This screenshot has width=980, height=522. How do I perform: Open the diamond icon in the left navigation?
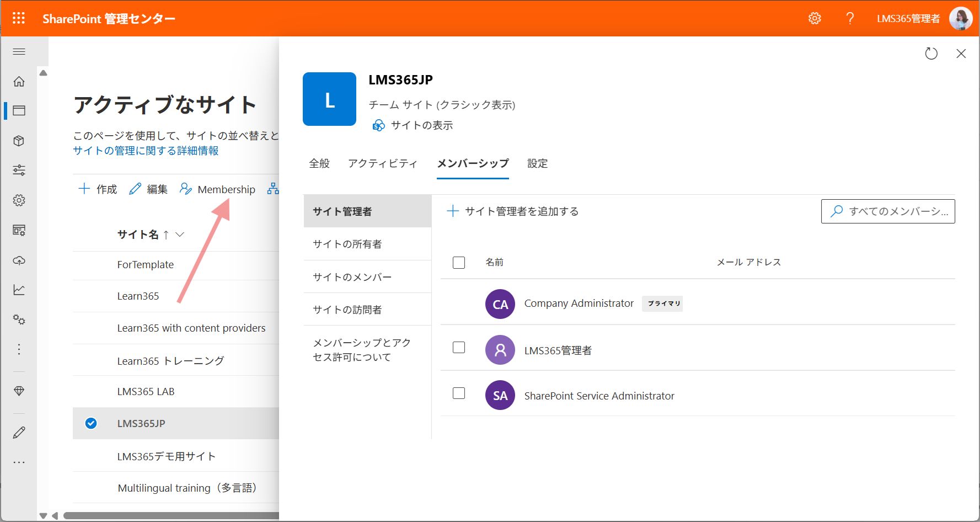click(19, 391)
